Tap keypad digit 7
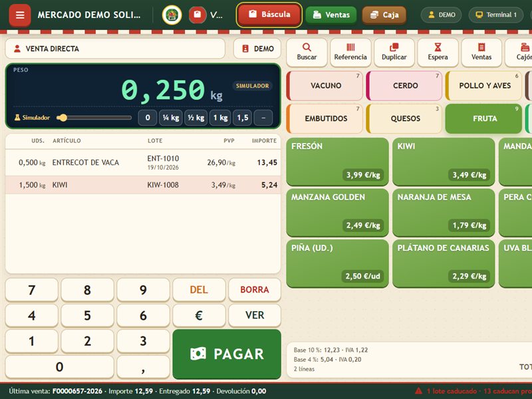The width and height of the screenshot is (532, 399). click(31, 290)
